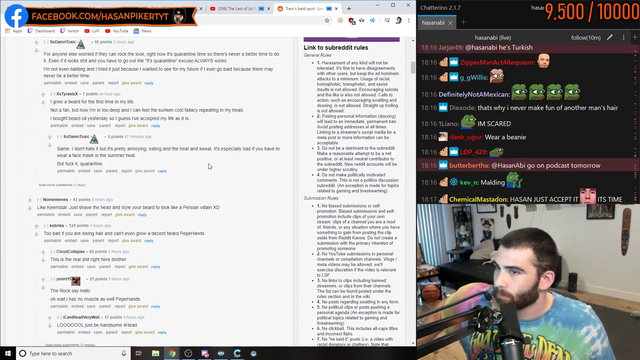The image size is (640, 360).
Task: Open Chrome's three-dot menu
Action: click(x=409, y=20)
